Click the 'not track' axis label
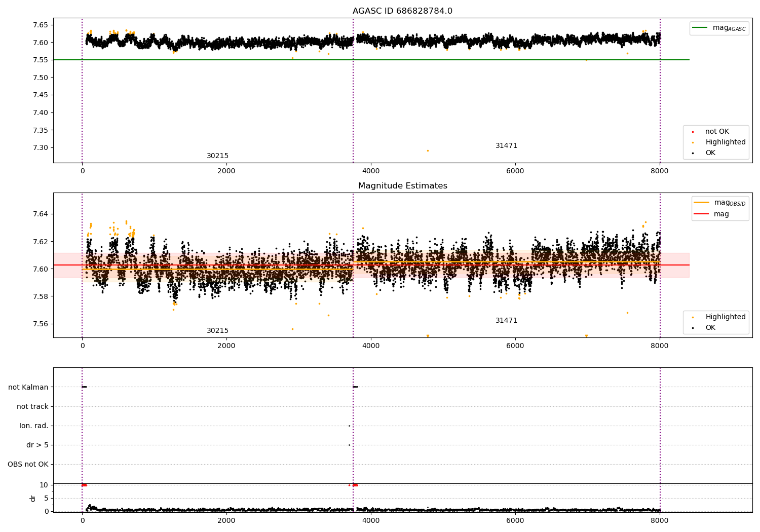This screenshot has width=760, height=532. click(32, 406)
